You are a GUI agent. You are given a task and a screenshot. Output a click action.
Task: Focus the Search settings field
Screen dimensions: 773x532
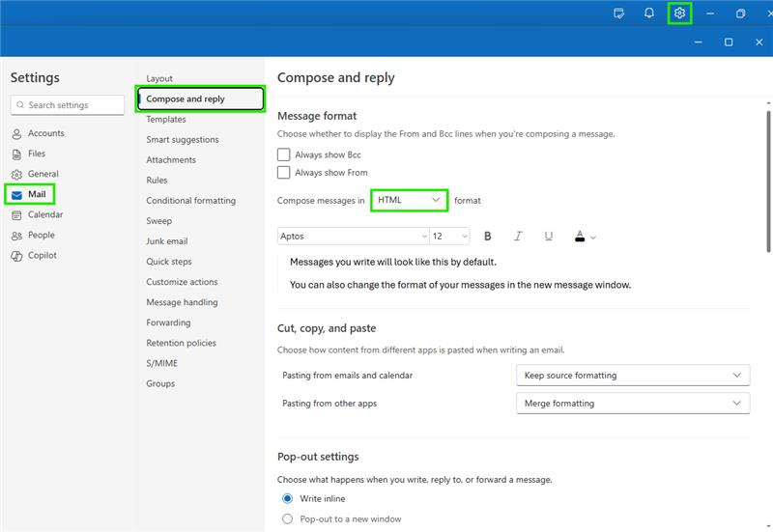click(x=67, y=105)
